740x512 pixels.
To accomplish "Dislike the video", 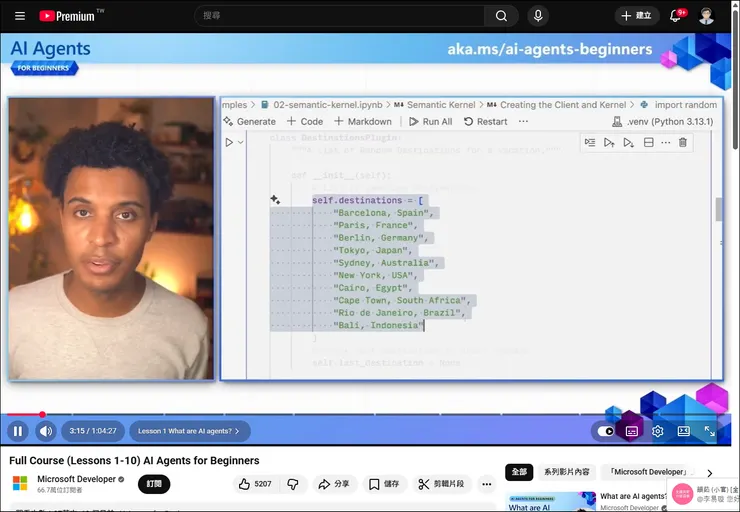I will [x=293, y=484].
